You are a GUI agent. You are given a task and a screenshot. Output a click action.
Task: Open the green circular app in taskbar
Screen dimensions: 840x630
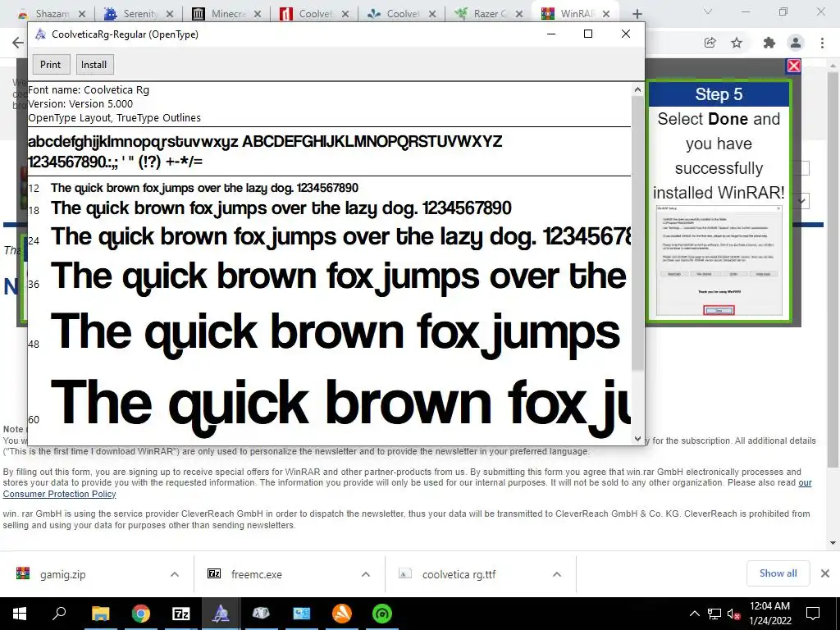pos(382,614)
